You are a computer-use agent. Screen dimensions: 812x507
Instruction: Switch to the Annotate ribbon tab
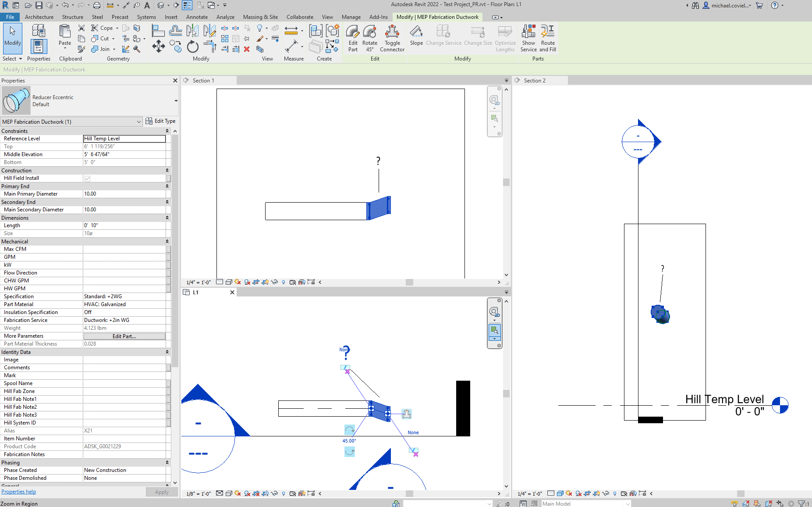197,17
